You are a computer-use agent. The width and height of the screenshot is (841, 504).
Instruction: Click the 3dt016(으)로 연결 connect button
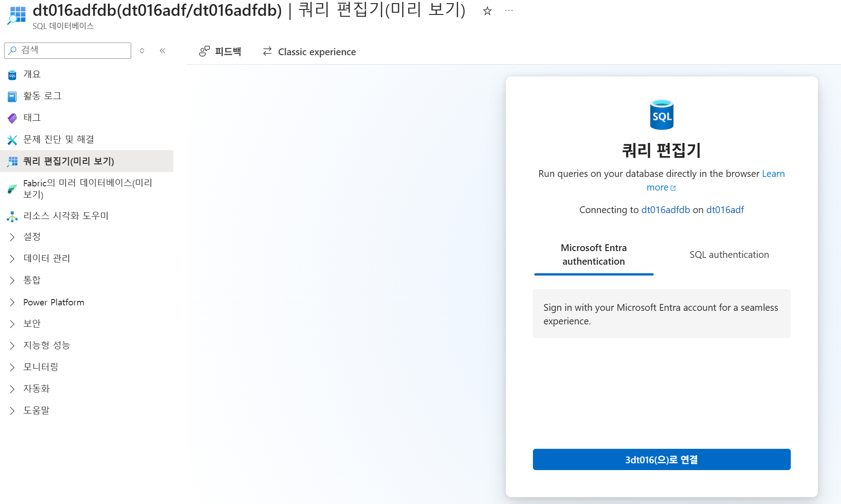tap(661, 460)
